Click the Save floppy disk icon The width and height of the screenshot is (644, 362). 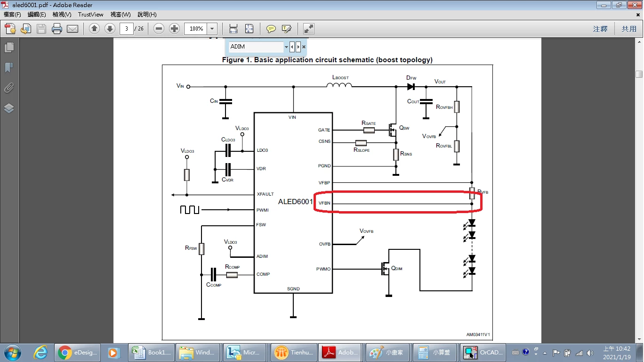pos(41,29)
